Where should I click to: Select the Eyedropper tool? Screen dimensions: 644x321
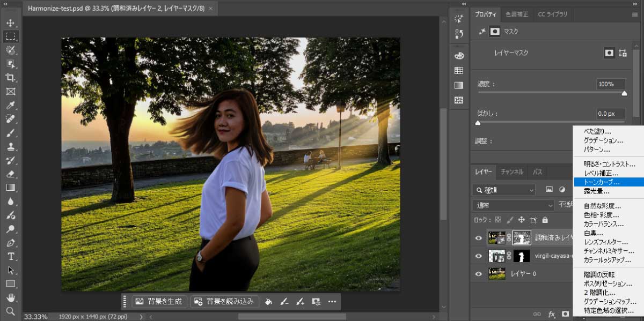click(10, 106)
